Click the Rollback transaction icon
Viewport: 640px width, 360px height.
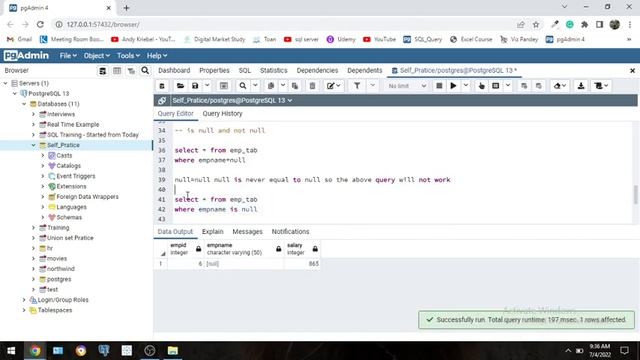(x=539, y=86)
